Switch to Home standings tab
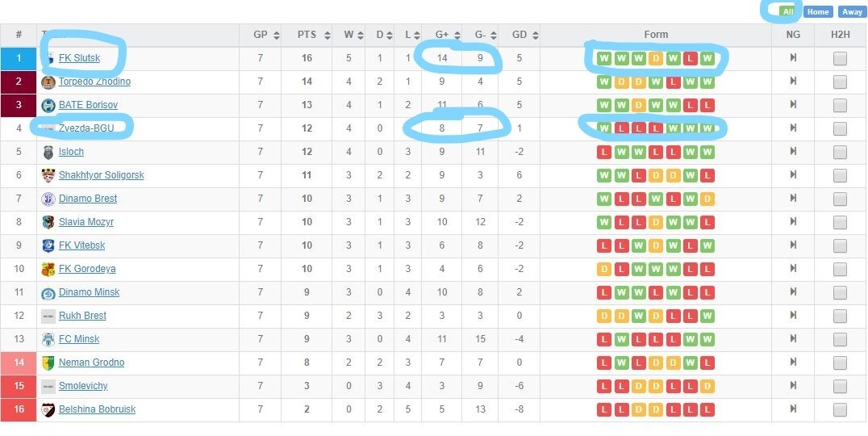Screen dimensions: 868x436 817,11
